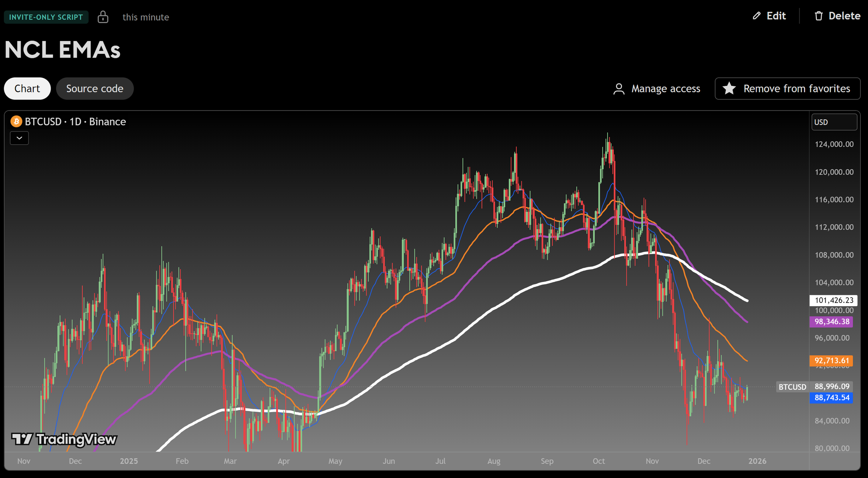Screen dimensions: 868x478
Task: Click the trash Delete icon
Action: pyautogui.click(x=819, y=16)
